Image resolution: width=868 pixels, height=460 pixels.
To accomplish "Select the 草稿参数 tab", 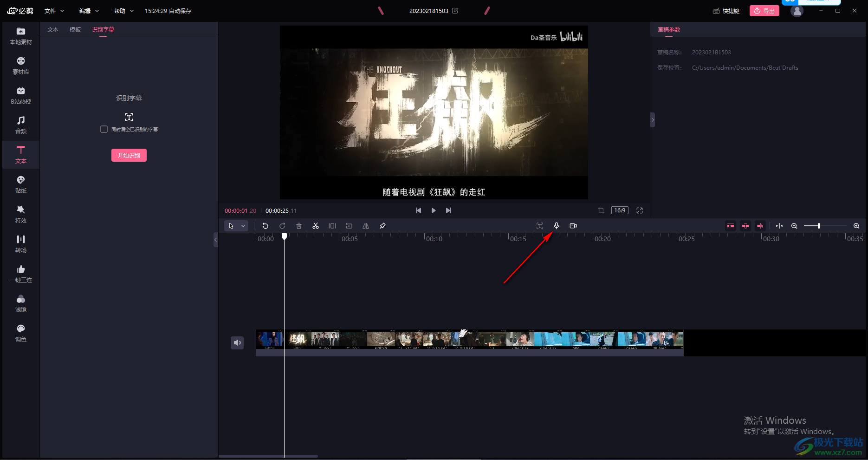I will tap(669, 30).
